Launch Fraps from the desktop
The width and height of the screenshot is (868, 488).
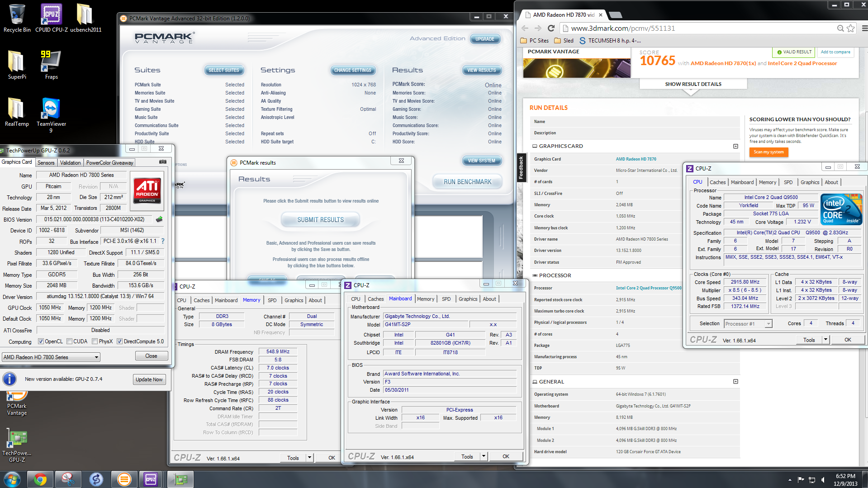(51, 65)
